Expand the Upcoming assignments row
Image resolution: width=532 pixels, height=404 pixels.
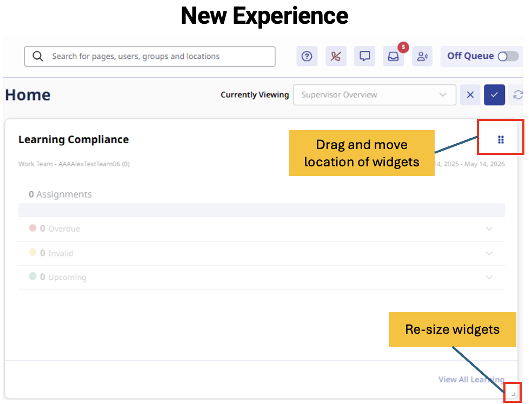coord(489,278)
